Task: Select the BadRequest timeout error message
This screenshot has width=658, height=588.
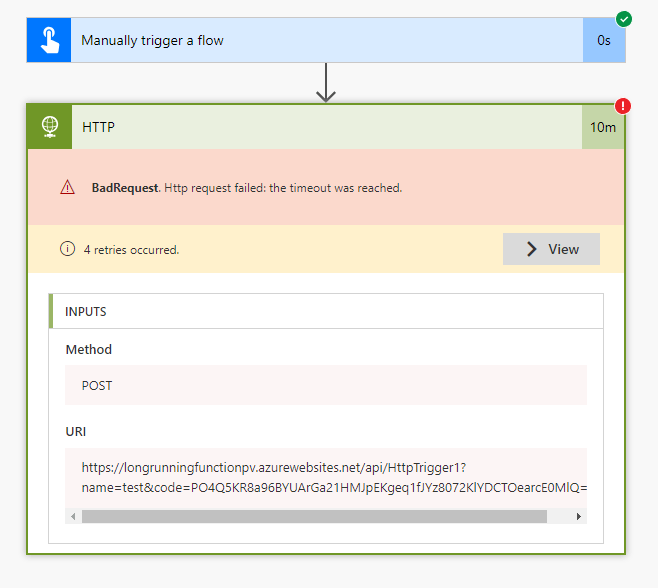Action: (x=247, y=188)
